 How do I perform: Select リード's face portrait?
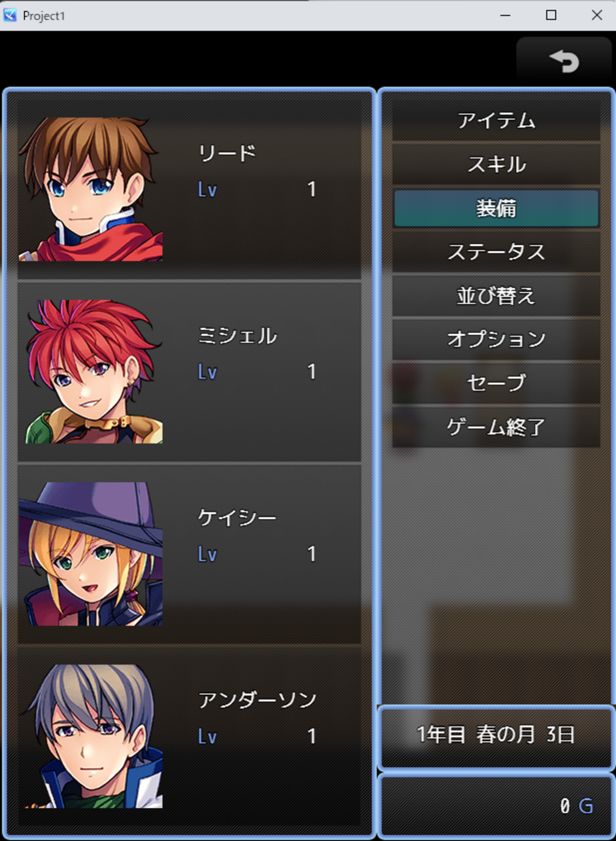pos(91,189)
